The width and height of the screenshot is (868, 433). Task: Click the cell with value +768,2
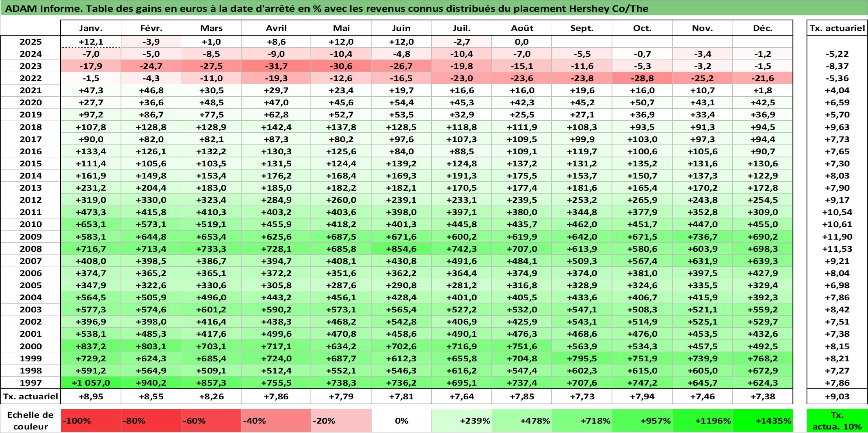763,359
